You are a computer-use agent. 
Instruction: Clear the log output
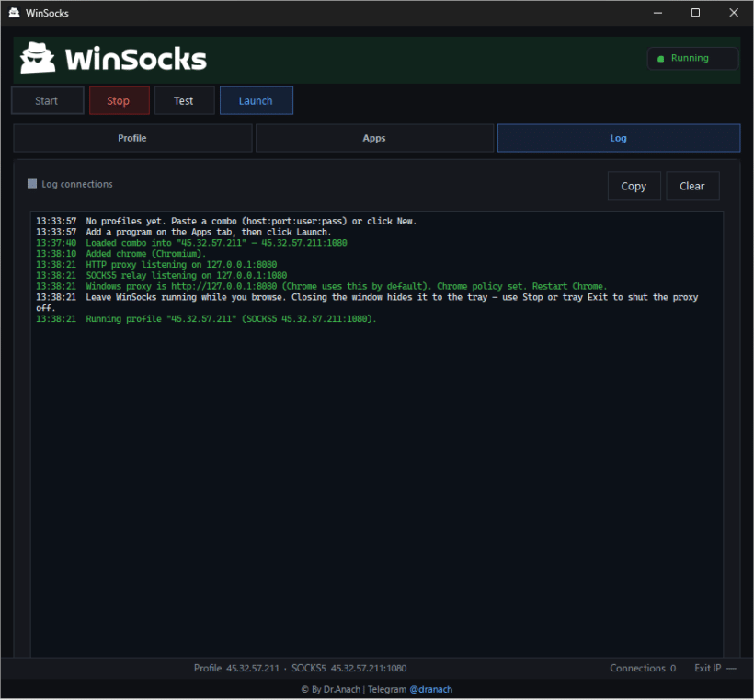(692, 186)
